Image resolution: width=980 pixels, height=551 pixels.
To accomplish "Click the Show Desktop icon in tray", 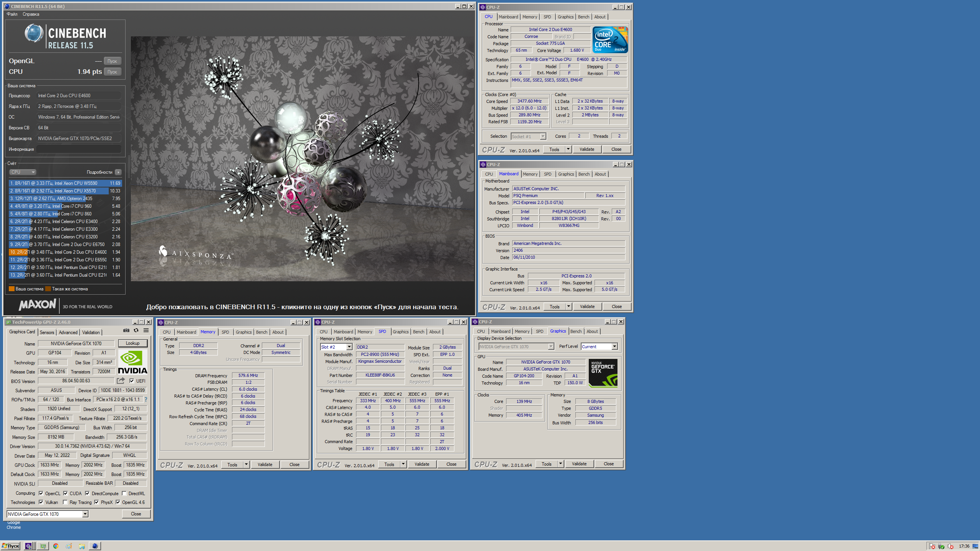I will pos(975,546).
